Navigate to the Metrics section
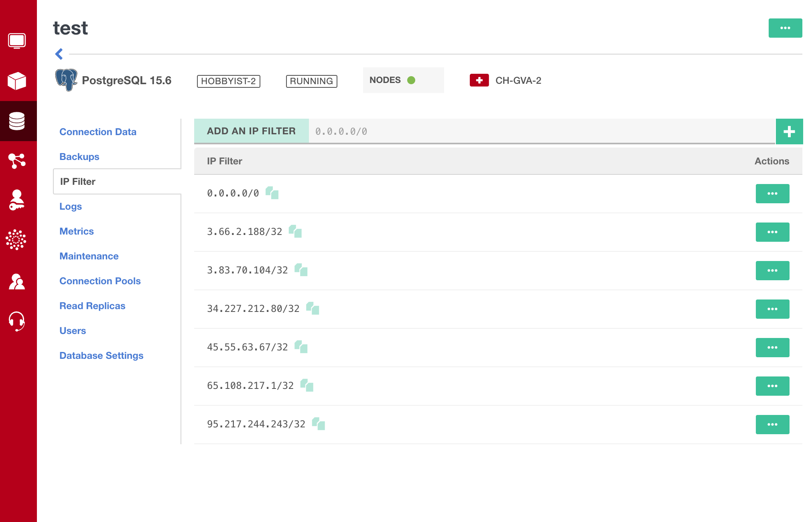812x522 pixels. click(x=77, y=231)
